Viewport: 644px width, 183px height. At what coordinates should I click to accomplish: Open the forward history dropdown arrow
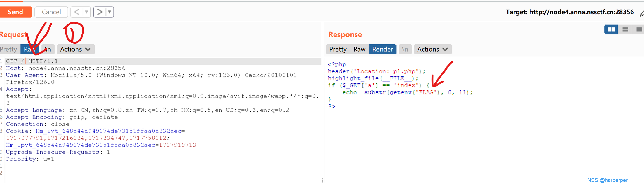pos(109,12)
